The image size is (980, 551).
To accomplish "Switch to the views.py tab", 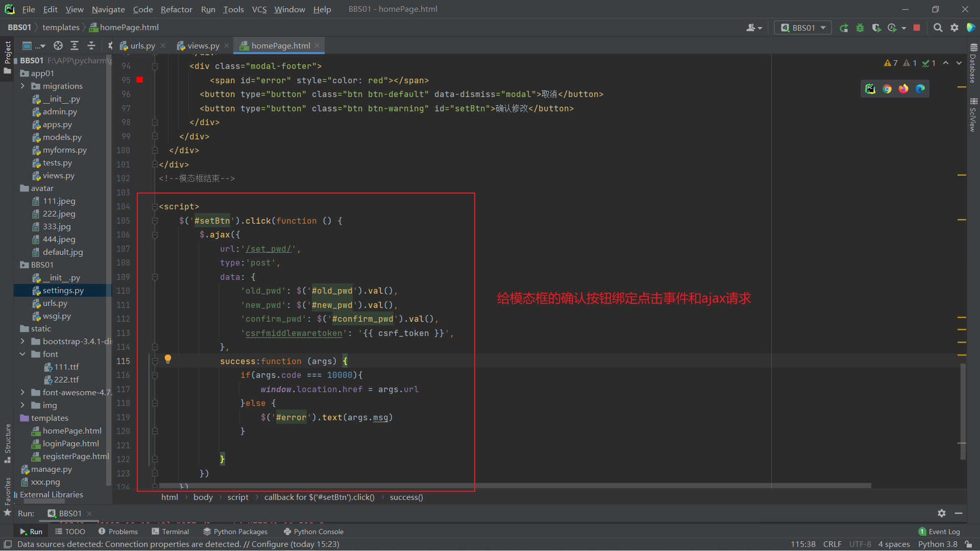I will click(203, 46).
